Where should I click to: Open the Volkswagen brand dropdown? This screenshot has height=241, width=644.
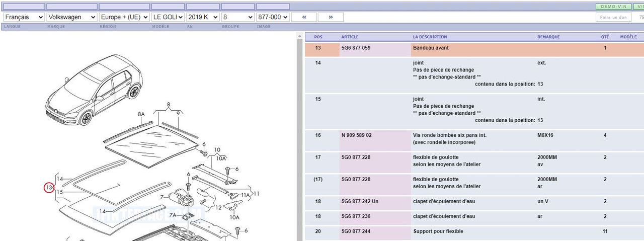click(72, 17)
